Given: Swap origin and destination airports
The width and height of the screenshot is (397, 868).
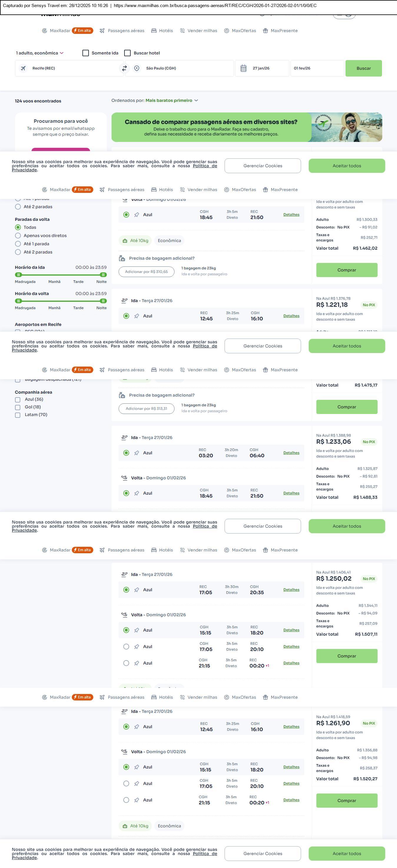Looking at the screenshot, I should pos(124,68).
